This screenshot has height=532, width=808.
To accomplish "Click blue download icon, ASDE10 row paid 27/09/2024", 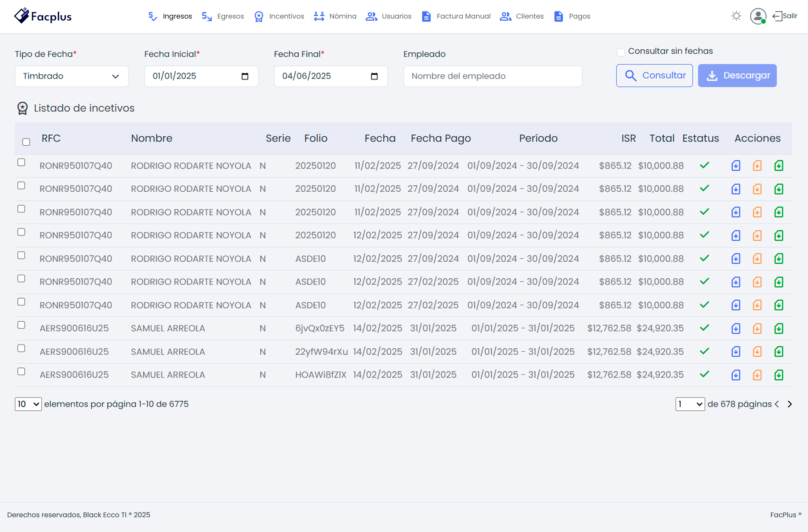I will coord(736,259).
